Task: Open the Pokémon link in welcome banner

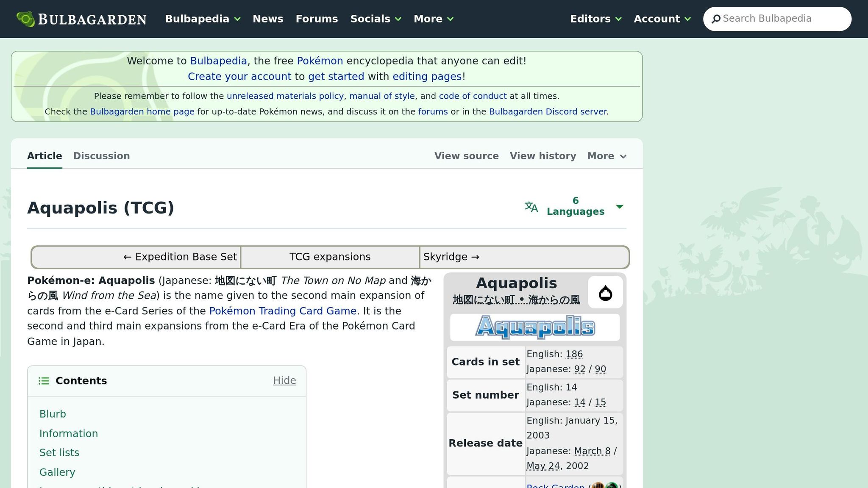Action: click(320, 61)
